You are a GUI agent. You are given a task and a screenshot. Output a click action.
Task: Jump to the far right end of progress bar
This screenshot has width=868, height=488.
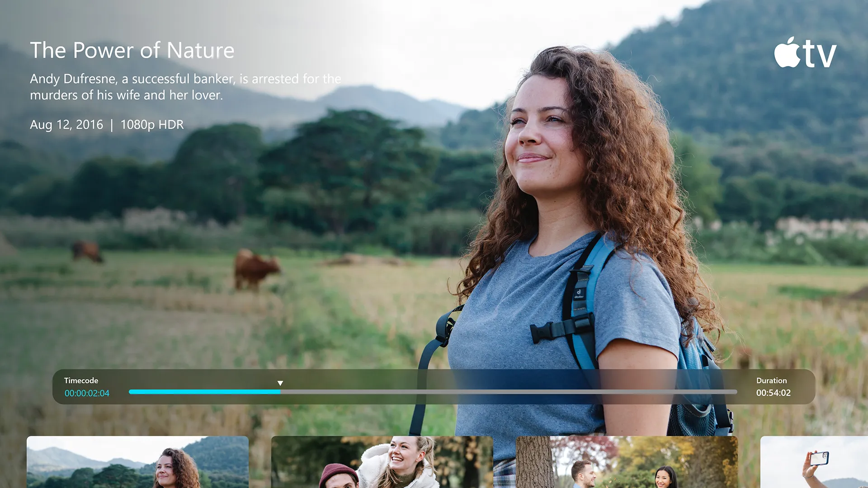736,392
